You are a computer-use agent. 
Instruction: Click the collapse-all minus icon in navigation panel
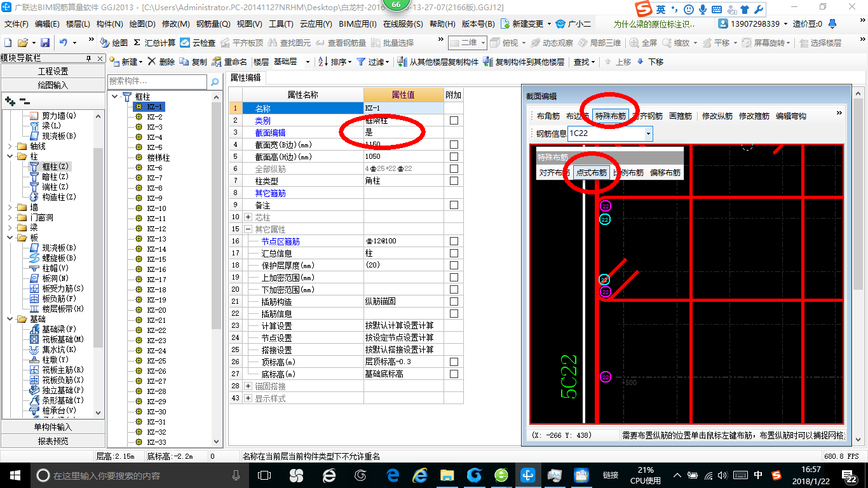point(24,101)
